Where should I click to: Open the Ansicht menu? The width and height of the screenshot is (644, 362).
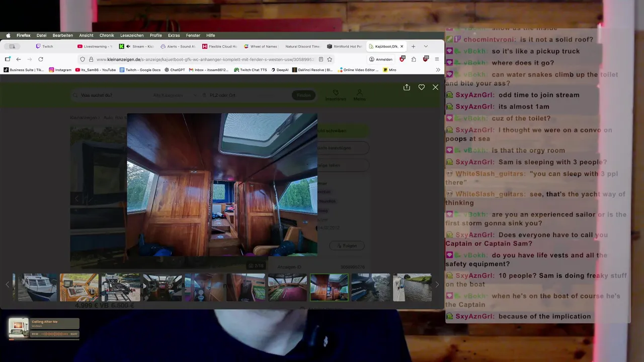(x=86, y=36)
